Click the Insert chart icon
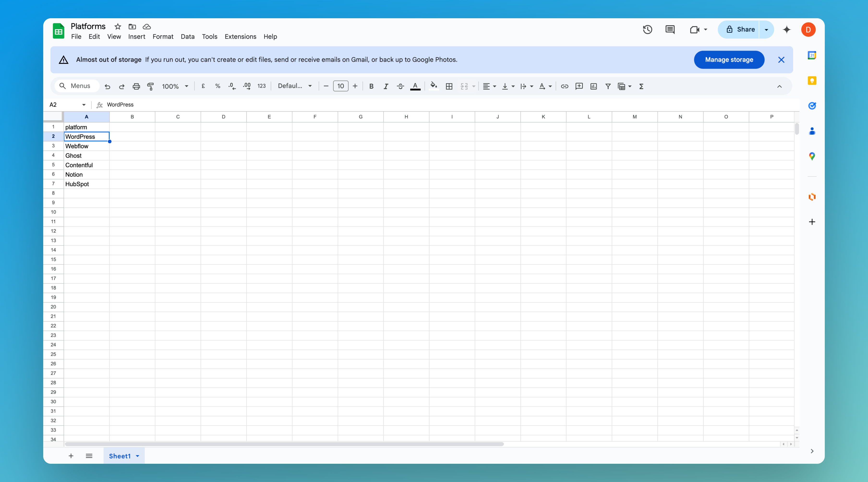Image resolution: width=868 pixels, height=482 pixels. pos(593,86)
